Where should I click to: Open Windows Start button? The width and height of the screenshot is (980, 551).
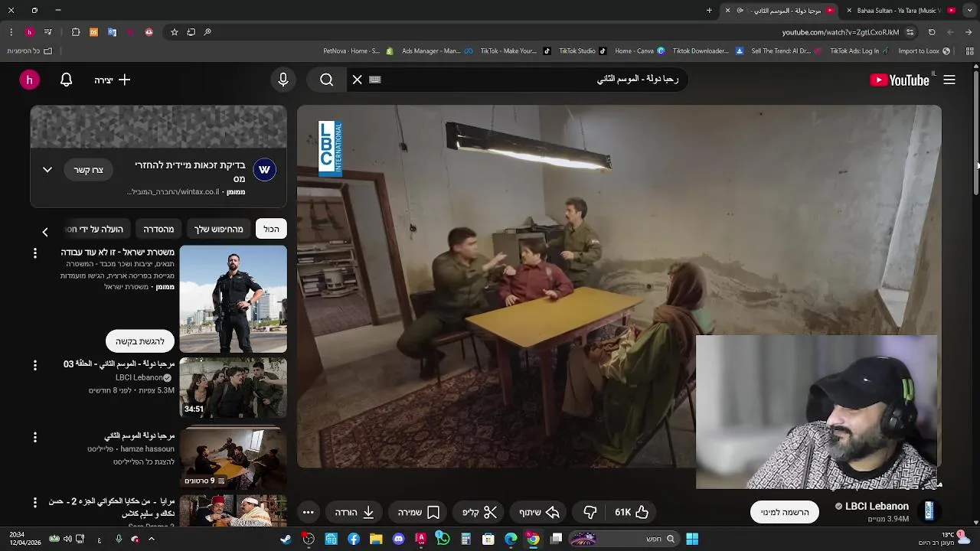coord(692,540)
